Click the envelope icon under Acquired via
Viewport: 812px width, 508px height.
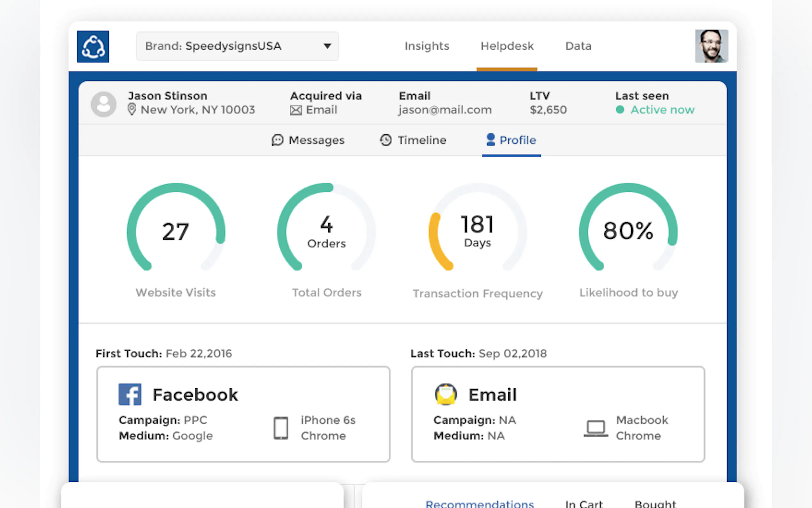click(296, 110)
